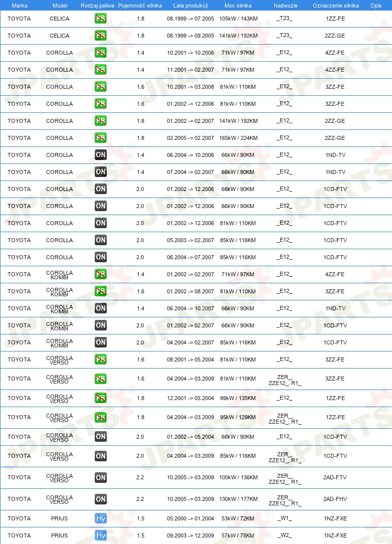Viewport: 392px width, 544px height.
Task: Click diesel ON icon in Corolla Verso 2AD-FTV row
Action: 101,477
